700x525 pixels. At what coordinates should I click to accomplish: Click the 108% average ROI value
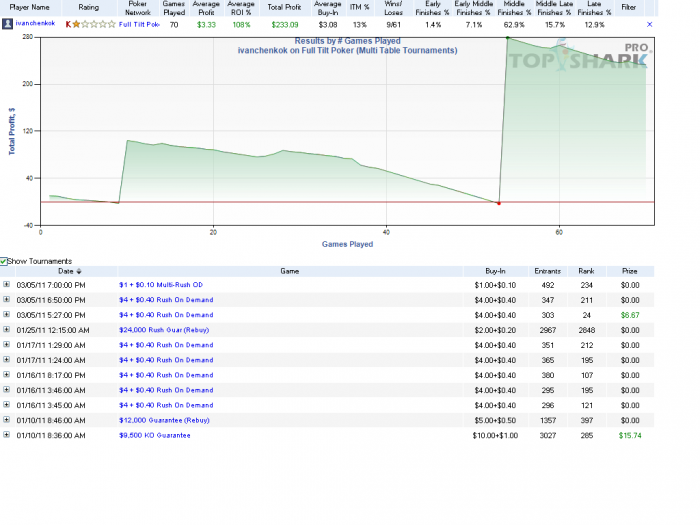coord(241,25)
